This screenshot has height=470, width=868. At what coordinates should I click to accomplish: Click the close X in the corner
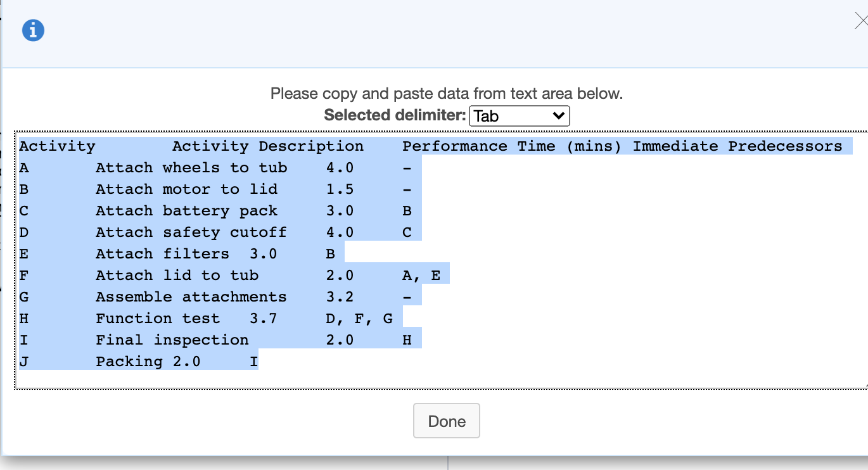(x=859, y=21)
